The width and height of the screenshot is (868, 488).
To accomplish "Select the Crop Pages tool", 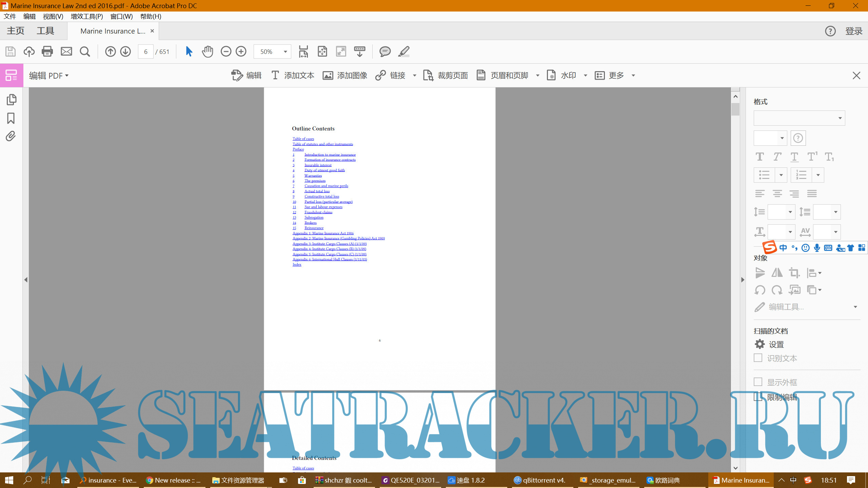I will (446, 75).
